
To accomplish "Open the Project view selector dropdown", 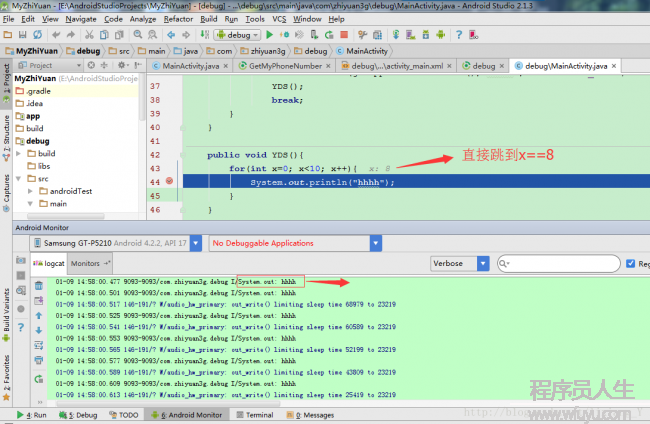I will 78,65.
